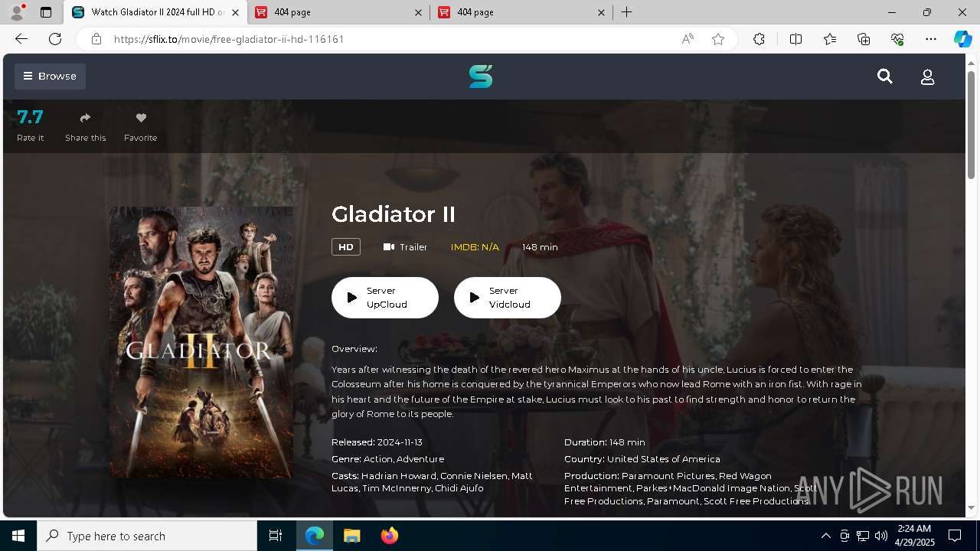This screenshot has height=551, width=980.
Task: Open the Favorites list
Action: tap(830, 39)
